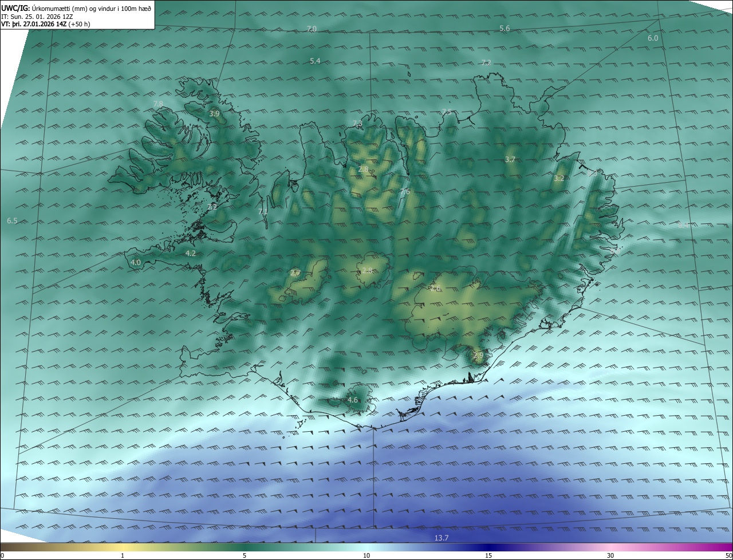
Task: Click the 4.0 value label
Action: click(x=136, y=262)
